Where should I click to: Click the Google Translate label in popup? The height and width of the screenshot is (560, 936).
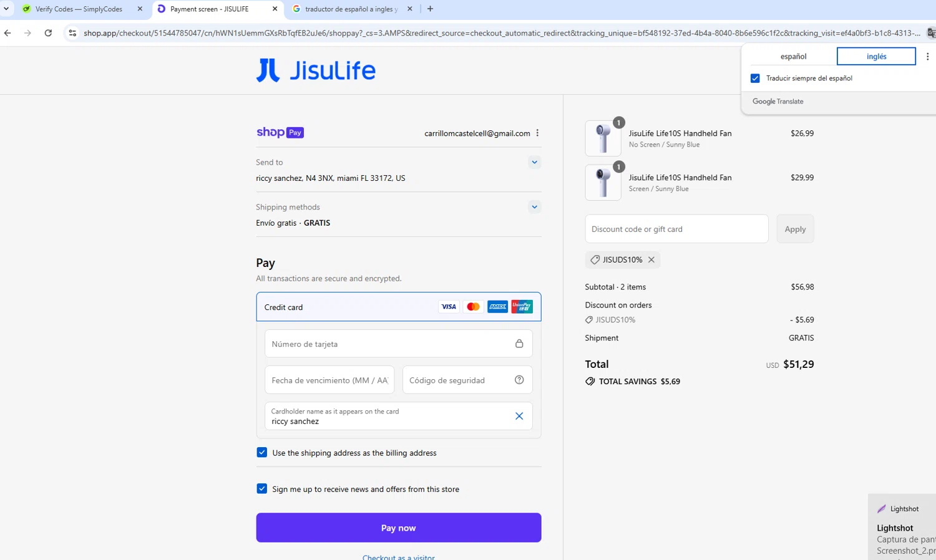(x=778, y=101)
